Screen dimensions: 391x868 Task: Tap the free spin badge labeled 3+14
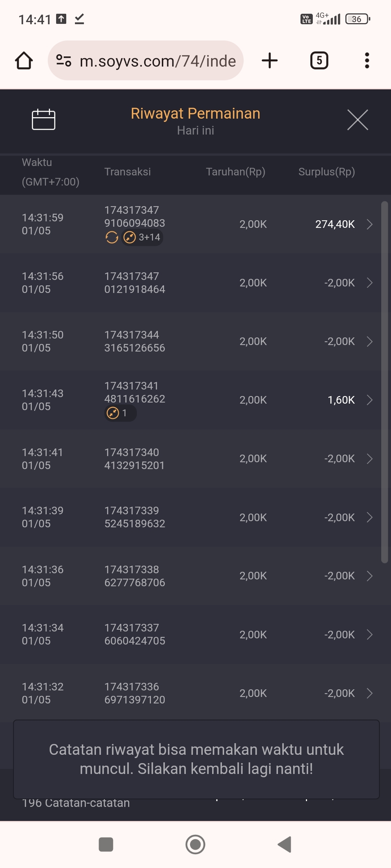142,238
